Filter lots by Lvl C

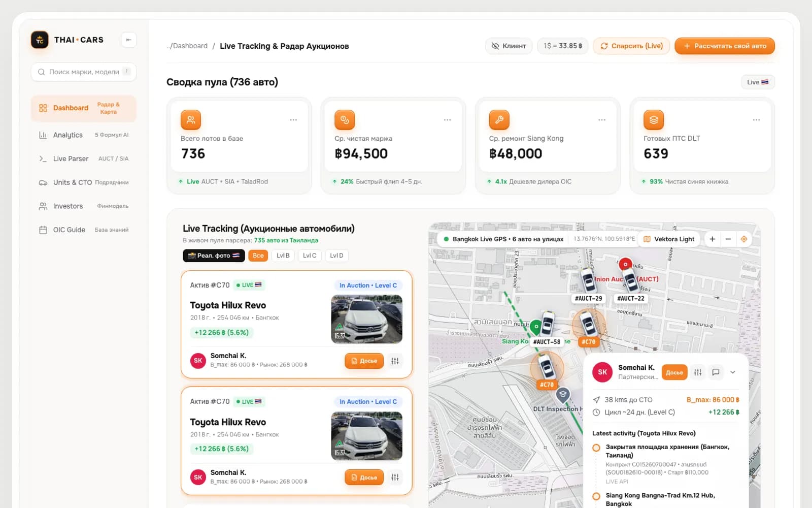coord(310,256)
